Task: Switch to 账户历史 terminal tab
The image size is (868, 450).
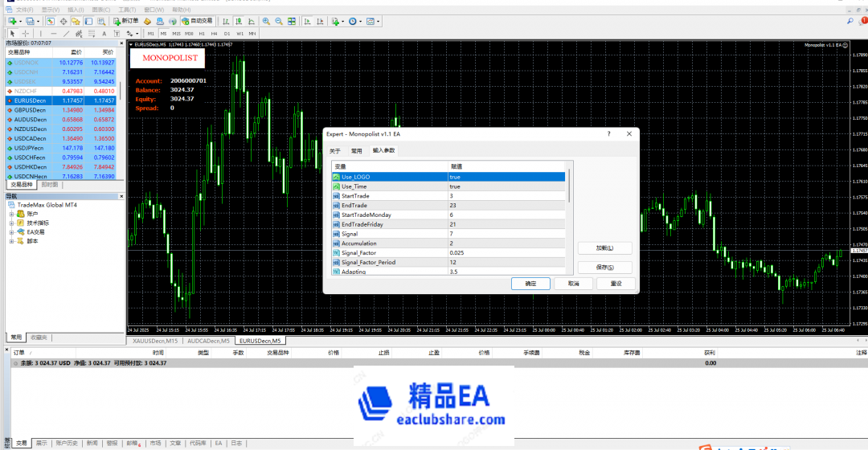Action: 67,444
